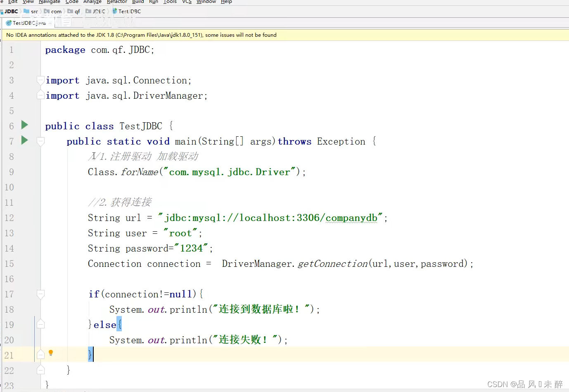Viewport: 569px width, 392px height.
Task: Click the class name TestJDBC on line 6
Action: coord(141,126)
